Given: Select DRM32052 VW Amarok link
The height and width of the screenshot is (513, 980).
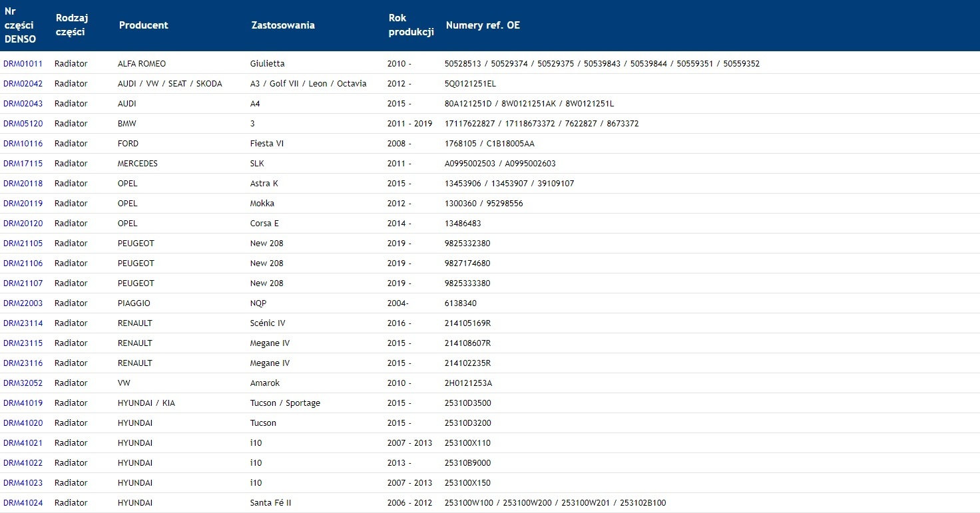Looking at the screenshot, I should point(23,383).
